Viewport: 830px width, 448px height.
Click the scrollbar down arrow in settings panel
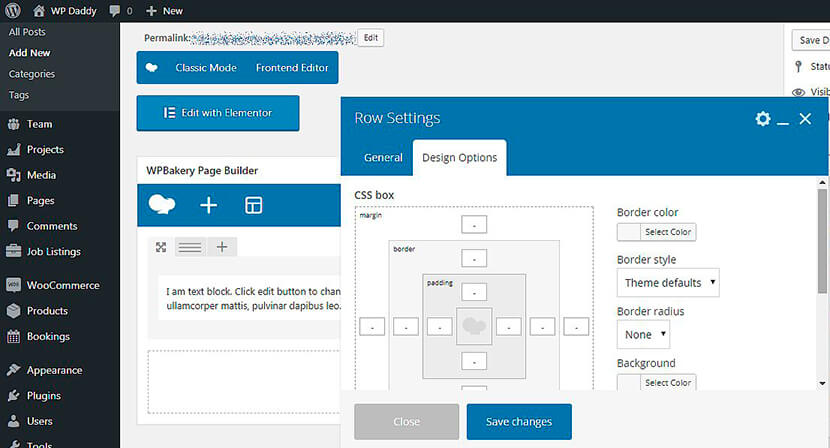(822, 383)
